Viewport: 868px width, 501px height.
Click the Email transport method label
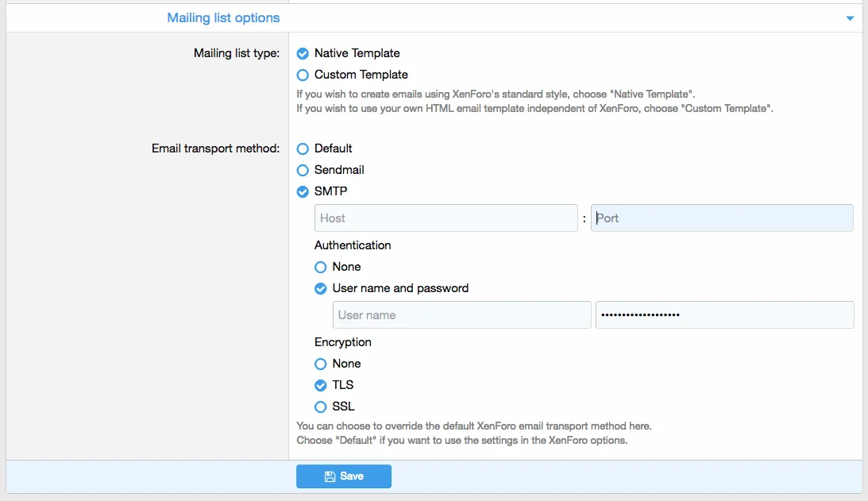[215, 148]
